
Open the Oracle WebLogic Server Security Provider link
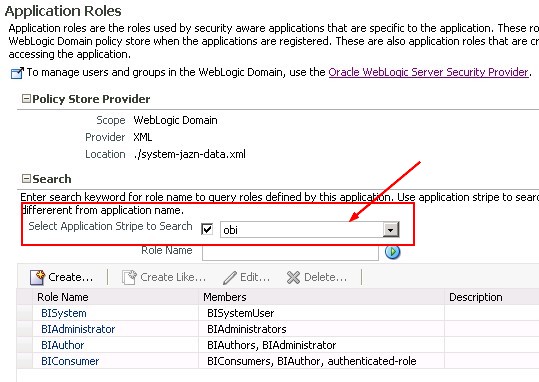428,72
